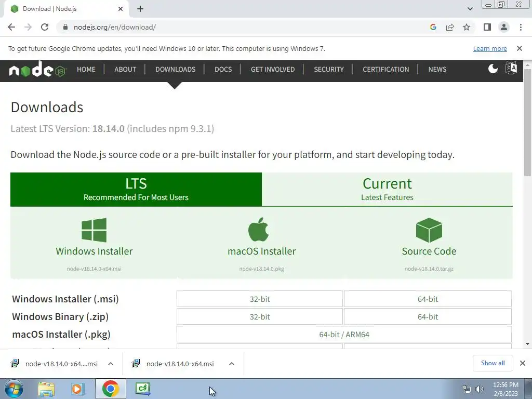Go back using browser back arrow
532x399 pixels.
tap(11, 27)
